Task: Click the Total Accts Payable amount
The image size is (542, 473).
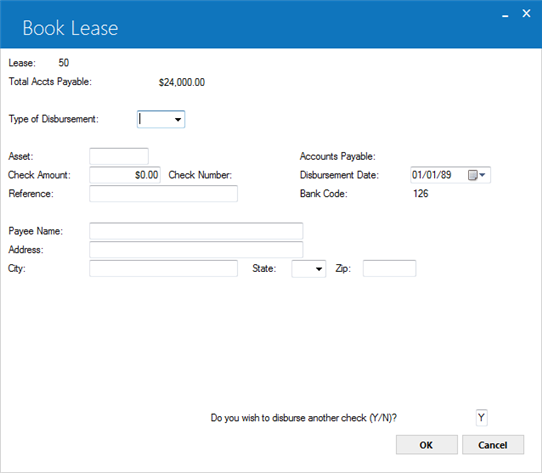Action: [182, 82]
